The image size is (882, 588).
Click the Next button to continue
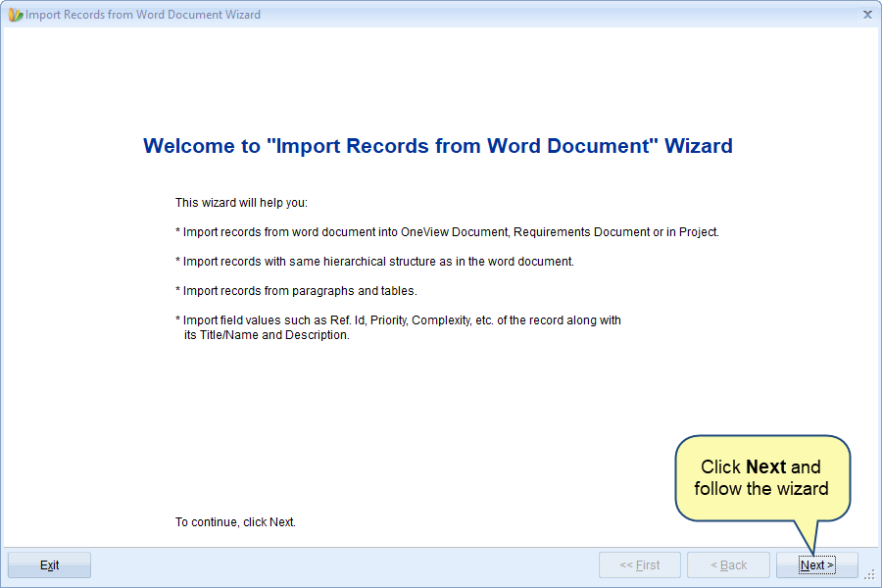pyautogui.click(x=816, y=564)
